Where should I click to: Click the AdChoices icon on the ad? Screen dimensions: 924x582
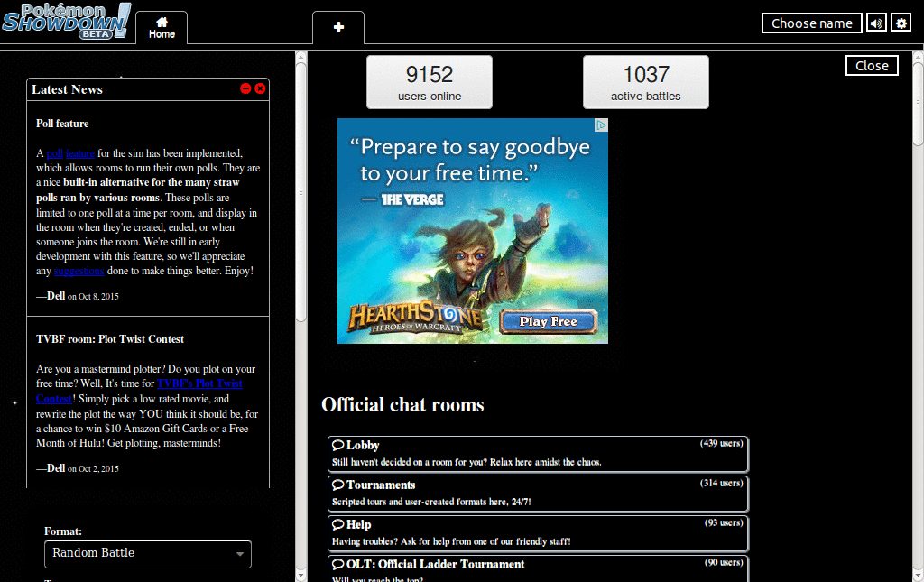click(601, 125)
